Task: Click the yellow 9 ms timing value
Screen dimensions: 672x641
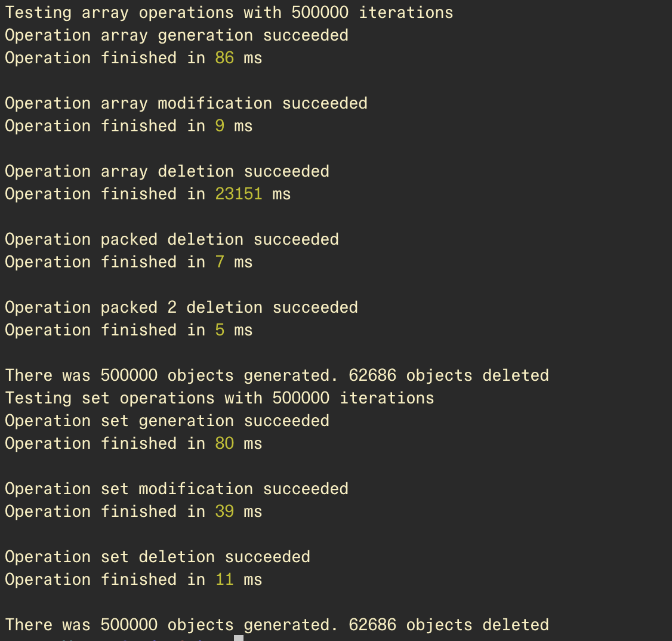Action: click(220, 126)
